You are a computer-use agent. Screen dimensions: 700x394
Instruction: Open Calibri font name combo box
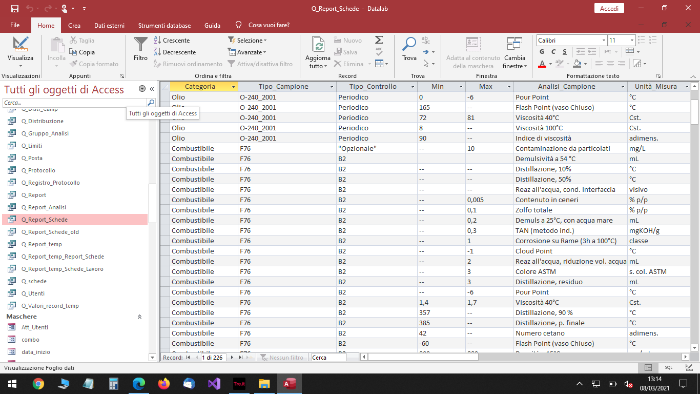click(571, 40)
